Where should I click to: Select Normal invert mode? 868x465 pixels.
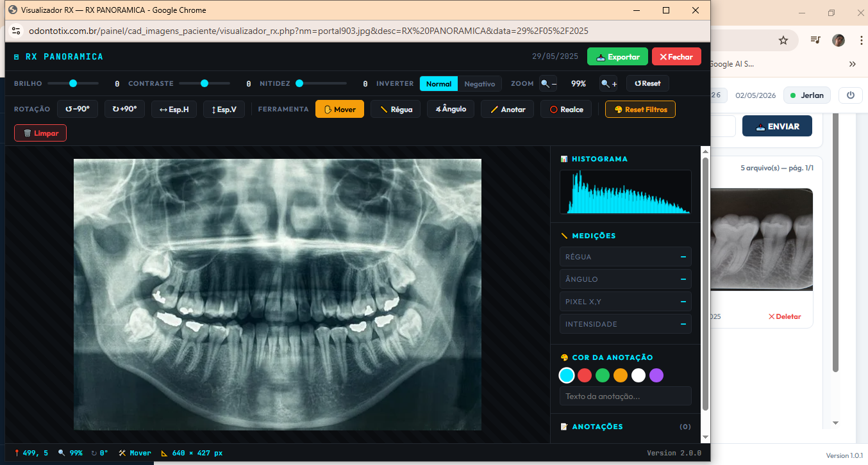438,84
